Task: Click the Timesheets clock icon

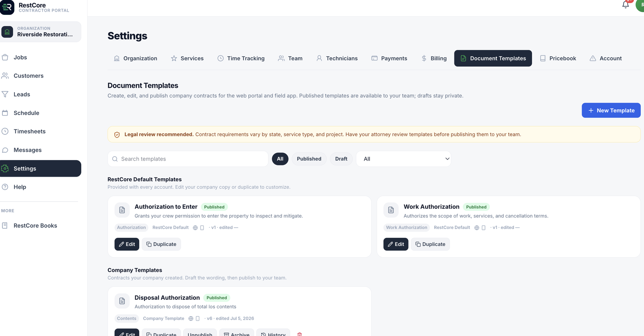Action: (5, 131)
